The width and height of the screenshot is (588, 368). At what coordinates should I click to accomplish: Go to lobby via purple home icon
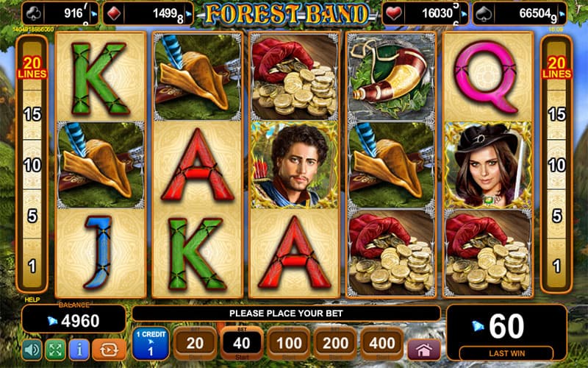pyautogui.click(x=424, y=350)
